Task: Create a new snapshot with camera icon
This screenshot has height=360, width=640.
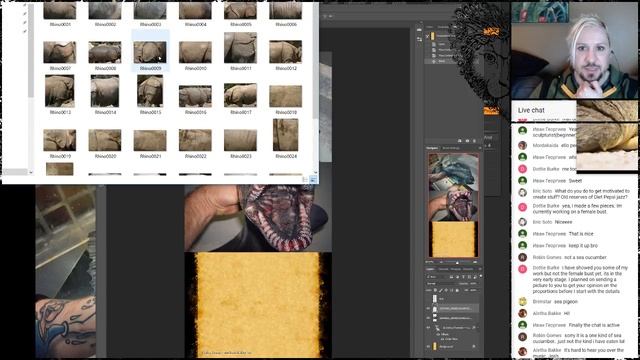Action: coord(467,141)
